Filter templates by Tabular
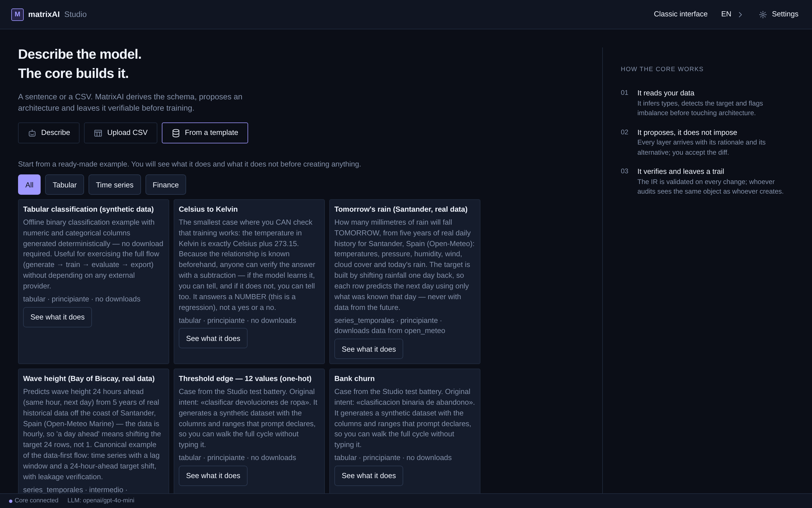The width and height of the screenshot is (812, 508). click(x=64, y=185)
